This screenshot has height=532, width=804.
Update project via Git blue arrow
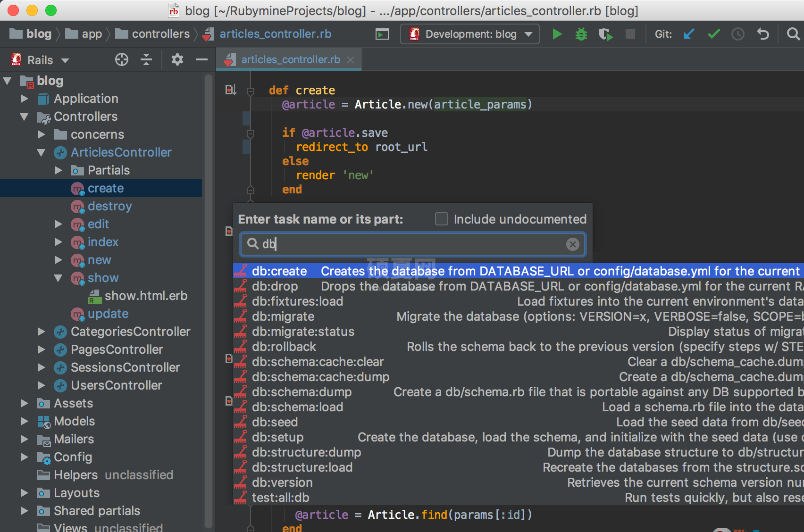689,34
